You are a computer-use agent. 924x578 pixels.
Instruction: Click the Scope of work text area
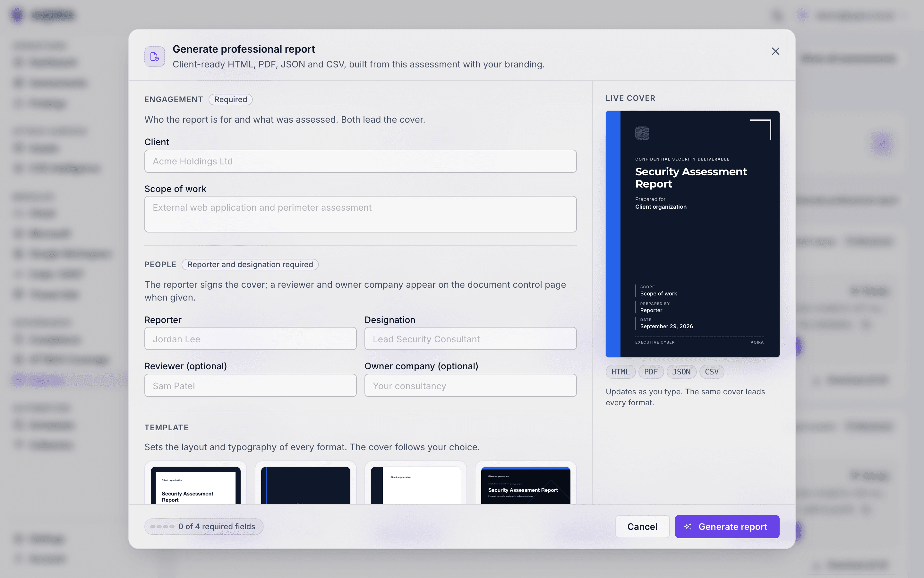point(360,214)
